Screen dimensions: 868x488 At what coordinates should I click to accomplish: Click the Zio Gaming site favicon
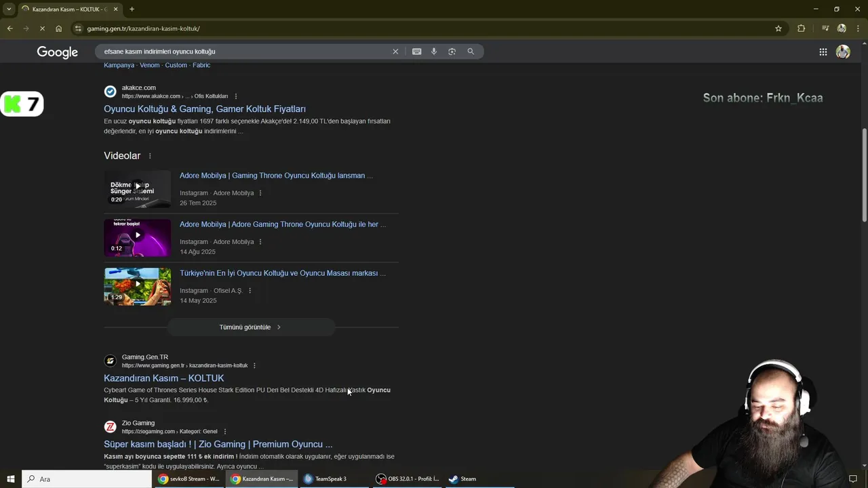[x=110, y=427]
